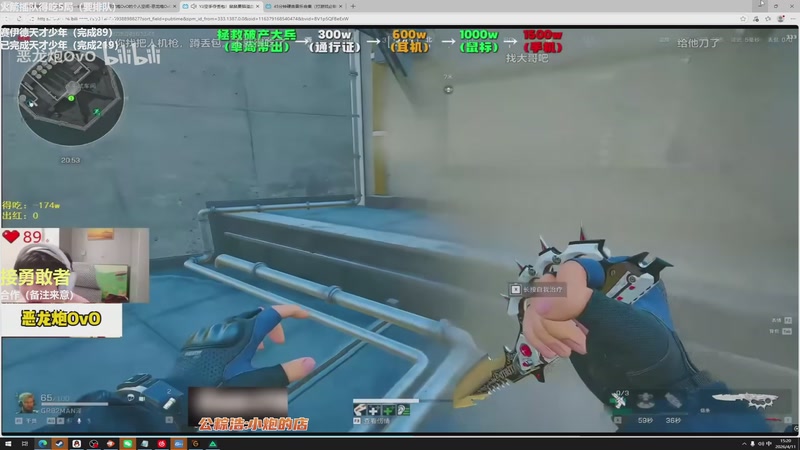Viewport: 800px width, 450px height.
Task: Open Steam from the taskbar
Action: [x=59, y=444]
